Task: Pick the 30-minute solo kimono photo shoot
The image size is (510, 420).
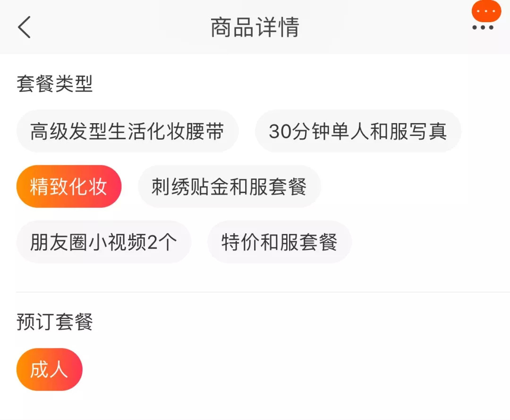Action: coord(357,132)
